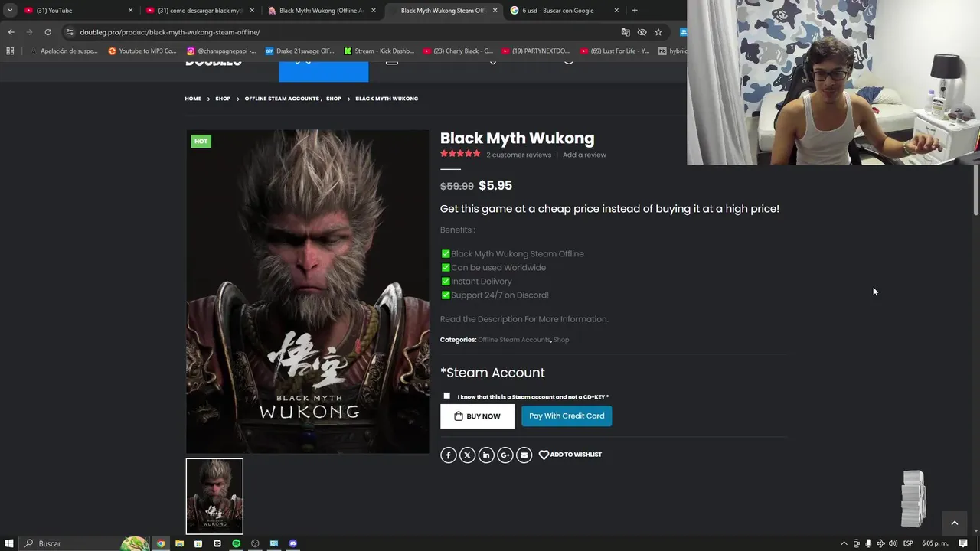Open Spotify from the taskbar

236,543
